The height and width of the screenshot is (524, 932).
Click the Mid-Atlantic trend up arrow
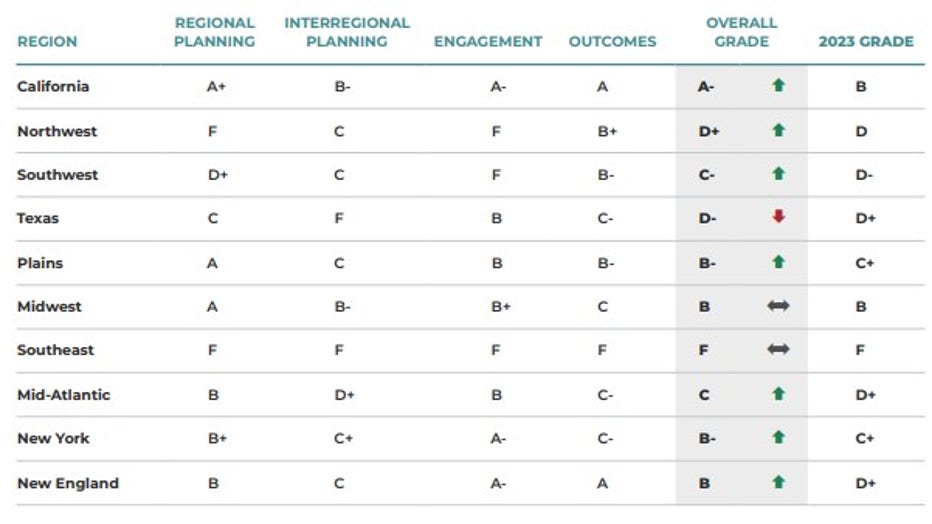(778, 395)
